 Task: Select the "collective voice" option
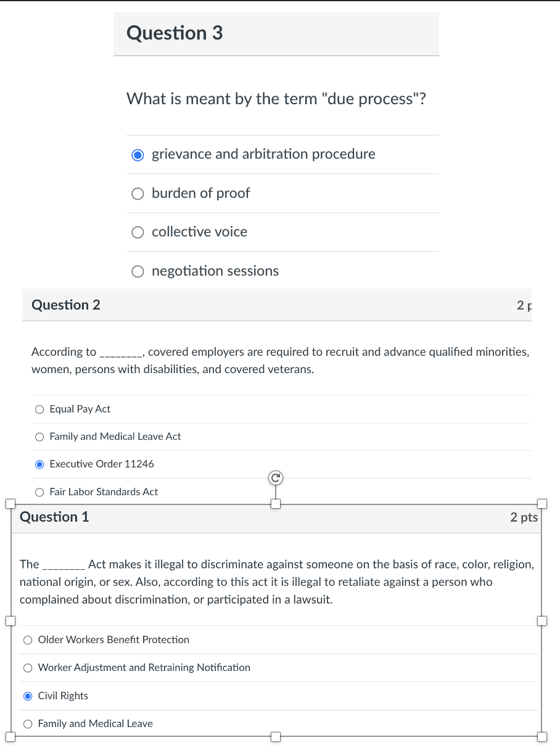point(138,232)
